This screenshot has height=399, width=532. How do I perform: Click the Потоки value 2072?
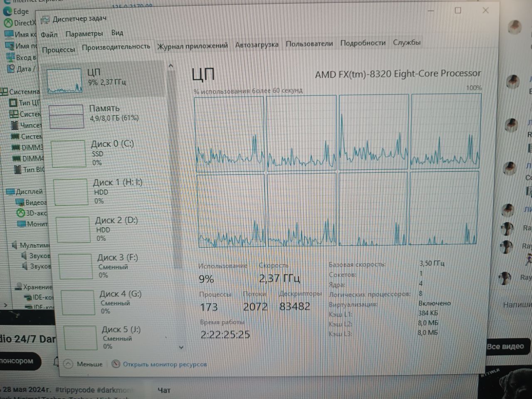click(x=255, y=307)
